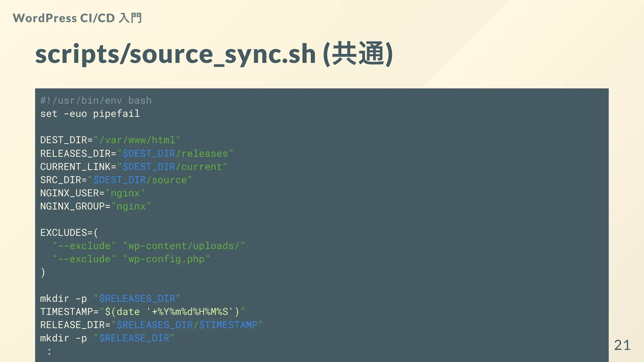Screen dimensions: 644x362
Task: Click the DEST_DIR variable assignment line
Action: tap(110, 140)
